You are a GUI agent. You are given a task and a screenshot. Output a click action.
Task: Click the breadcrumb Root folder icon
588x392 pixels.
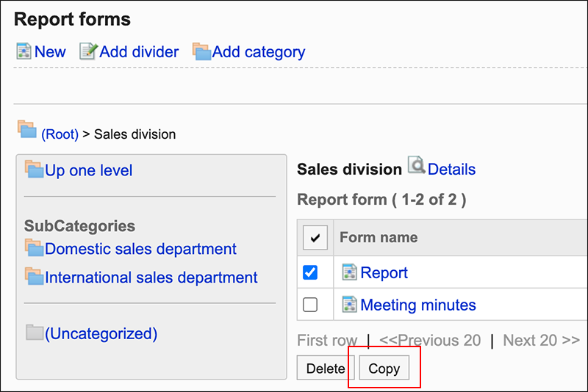(27, 129)
